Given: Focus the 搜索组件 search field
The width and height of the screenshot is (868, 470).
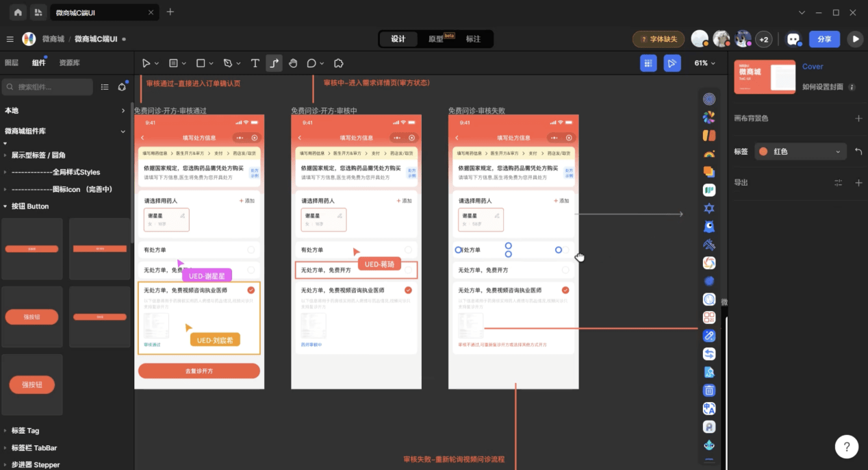Looking at the screenshot, I should 51,87.
